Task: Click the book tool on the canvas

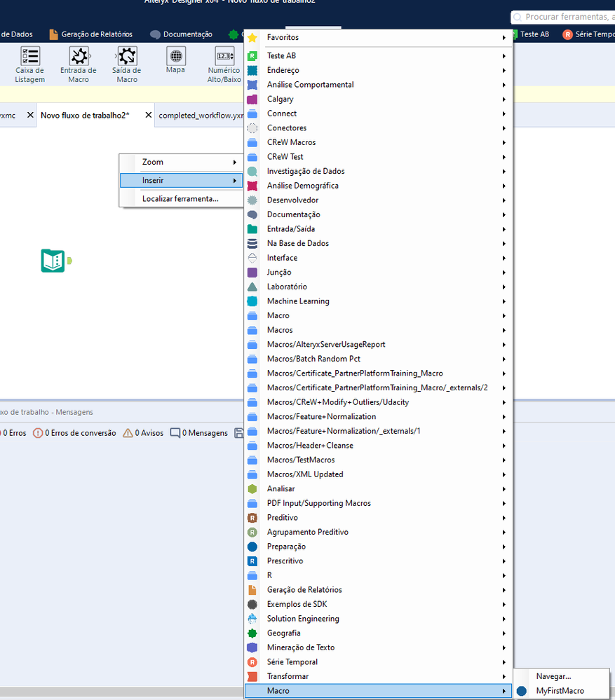Action: tap(53, 261)
